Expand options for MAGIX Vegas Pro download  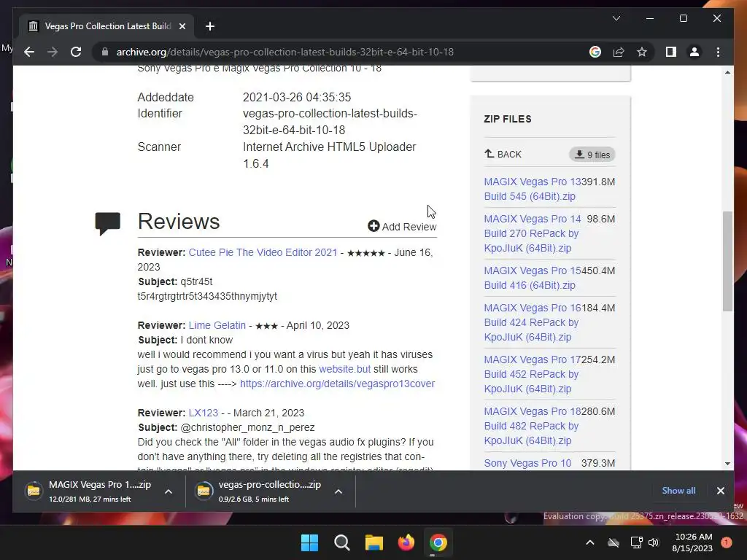169,491
